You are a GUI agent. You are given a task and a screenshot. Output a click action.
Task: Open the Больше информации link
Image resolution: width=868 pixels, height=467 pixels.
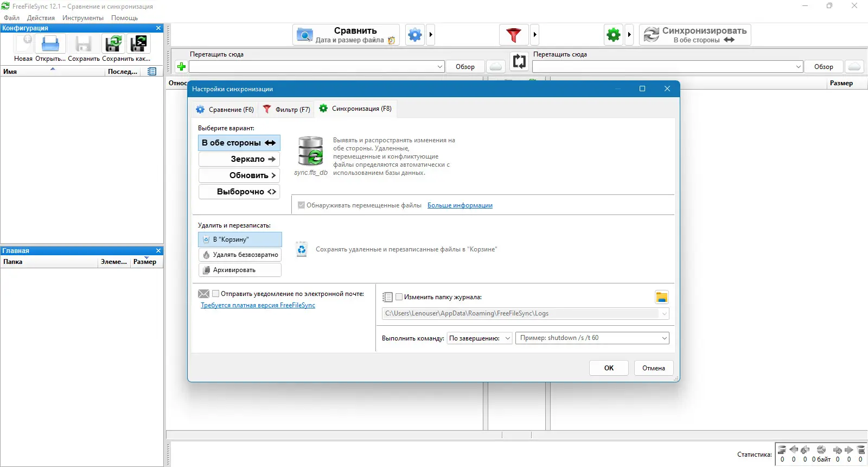(x=460, y=205)
